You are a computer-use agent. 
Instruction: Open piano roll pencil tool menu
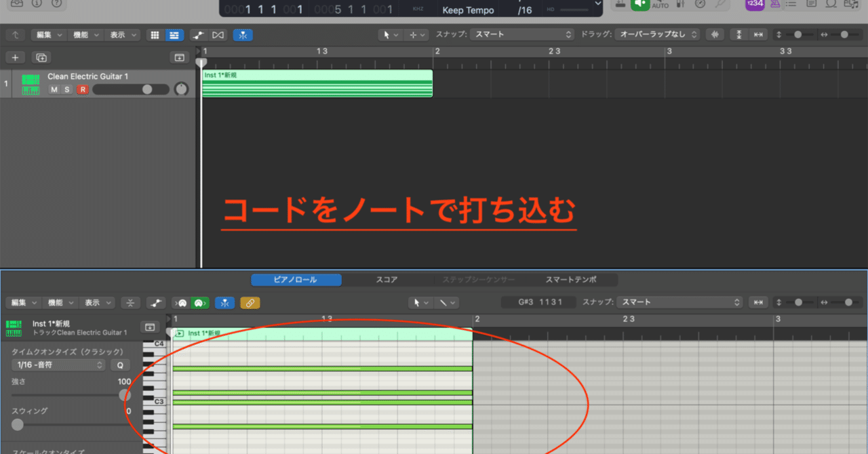click(x=446, y=303)
